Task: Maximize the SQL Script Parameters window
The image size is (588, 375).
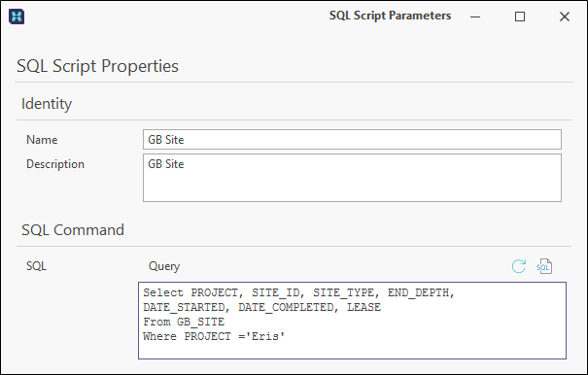Action: point(520,17)
